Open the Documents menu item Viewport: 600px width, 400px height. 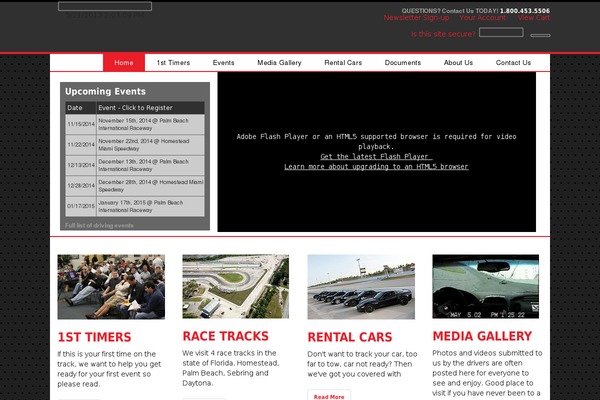click(x=403, y=62)
